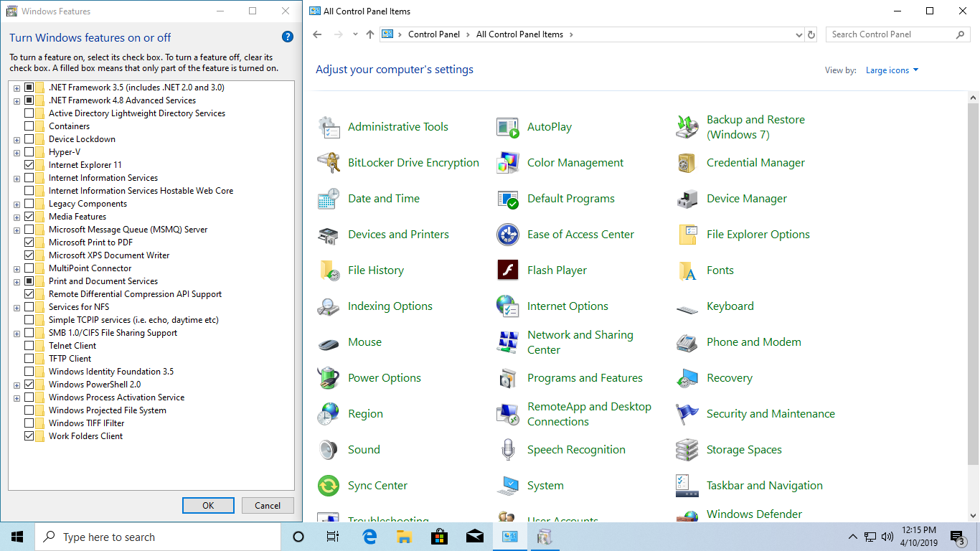This screenshot has width=980, height=551.
Task: Disable the Microsoft Print to PDF checkbox
Action: [29, 242]
